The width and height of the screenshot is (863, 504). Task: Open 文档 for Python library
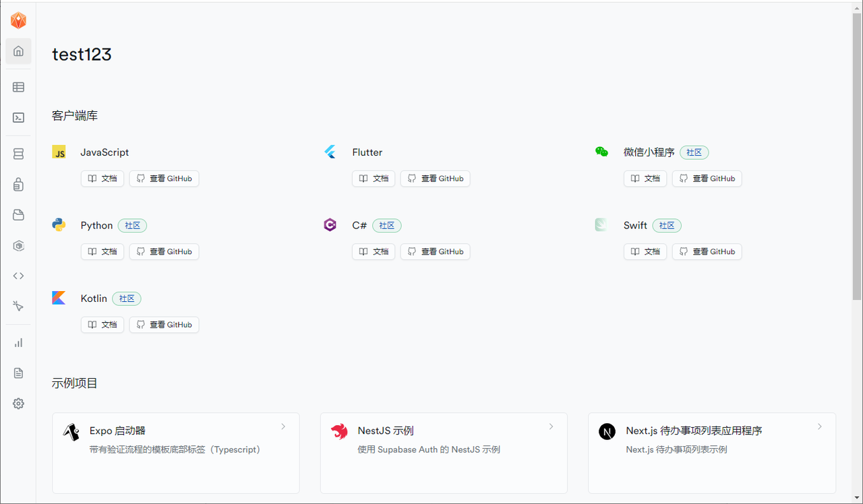click(102, 251)
